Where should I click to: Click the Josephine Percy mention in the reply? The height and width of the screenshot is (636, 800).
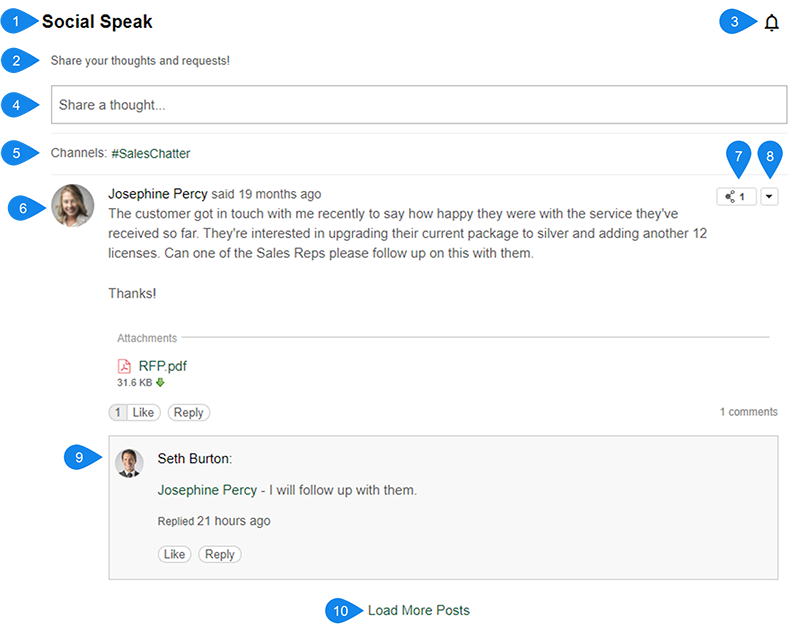[x=207, y=490]
